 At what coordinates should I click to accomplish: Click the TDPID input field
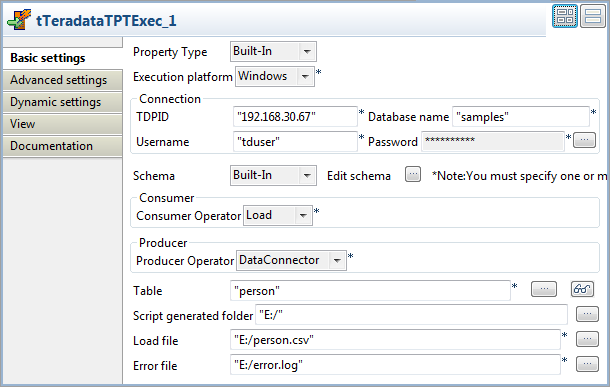click(295, 117)
